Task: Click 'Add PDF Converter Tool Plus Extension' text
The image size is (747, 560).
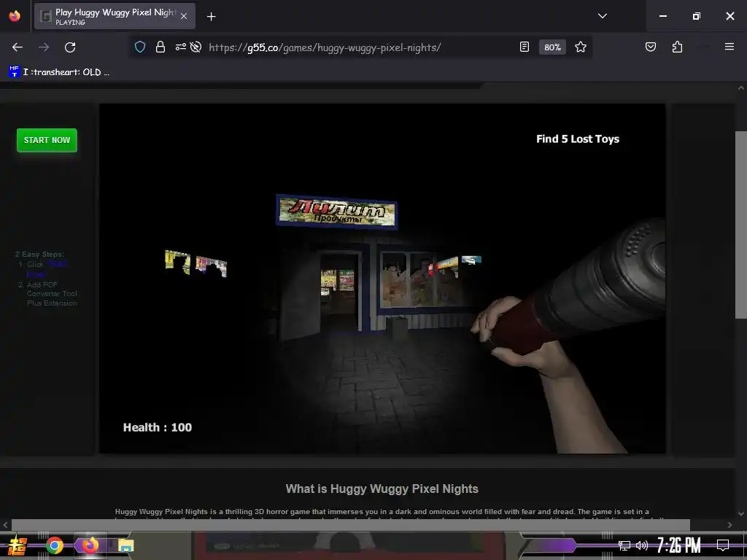Action: (52, 294)
